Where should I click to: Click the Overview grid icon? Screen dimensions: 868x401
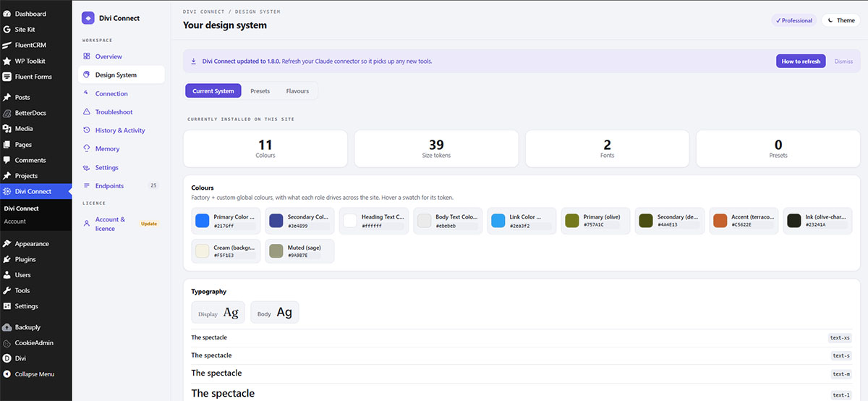[x=87, y=56]
